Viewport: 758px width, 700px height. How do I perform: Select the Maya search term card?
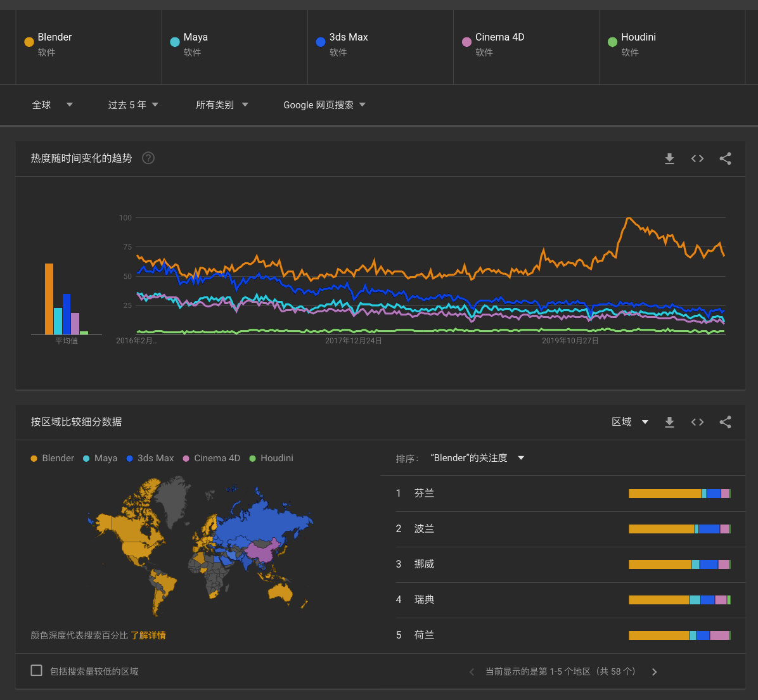coord(234,48)
